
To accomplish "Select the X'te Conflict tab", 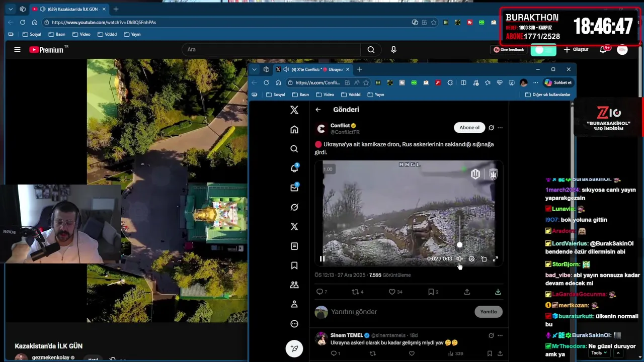I will tap(312, 69).
